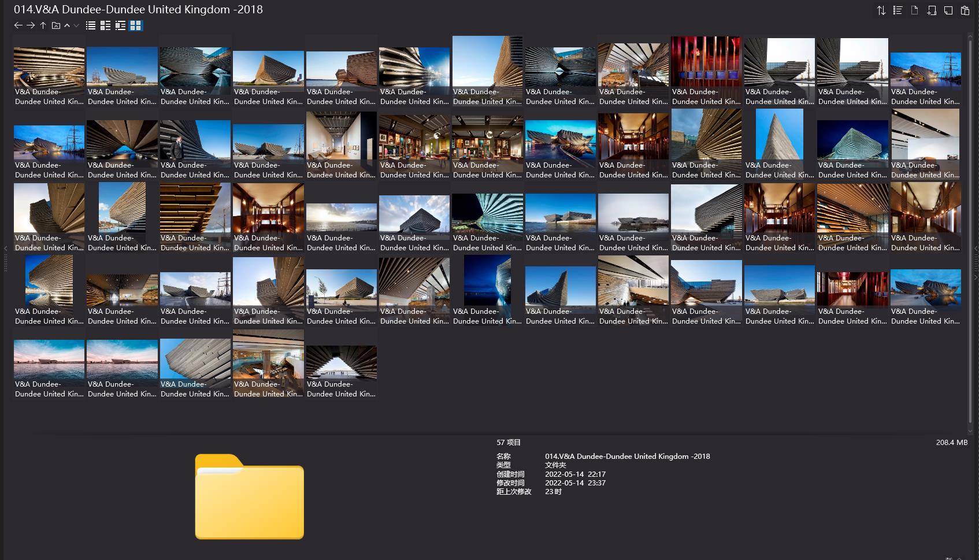This screenshot has width=979, height=560.
Task: Switch to details list view
Action: (105, 25)
